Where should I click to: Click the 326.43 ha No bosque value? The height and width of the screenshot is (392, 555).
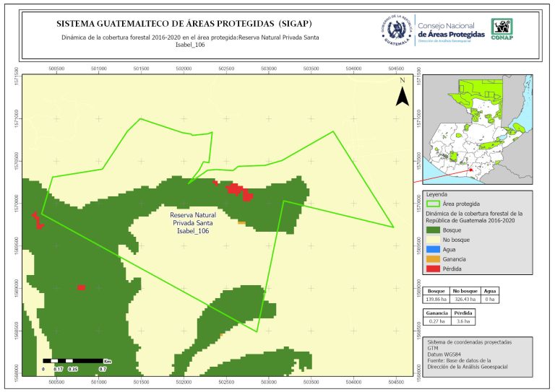coord(465,298)
